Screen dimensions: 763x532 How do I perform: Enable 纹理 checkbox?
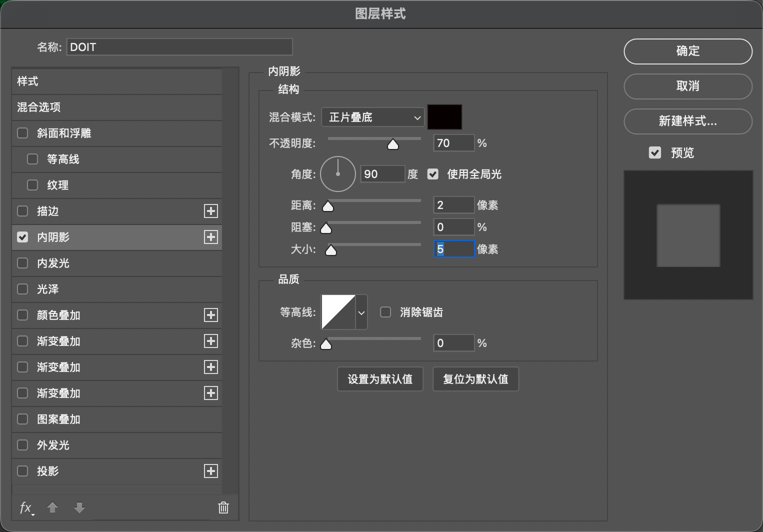[32, 185]
